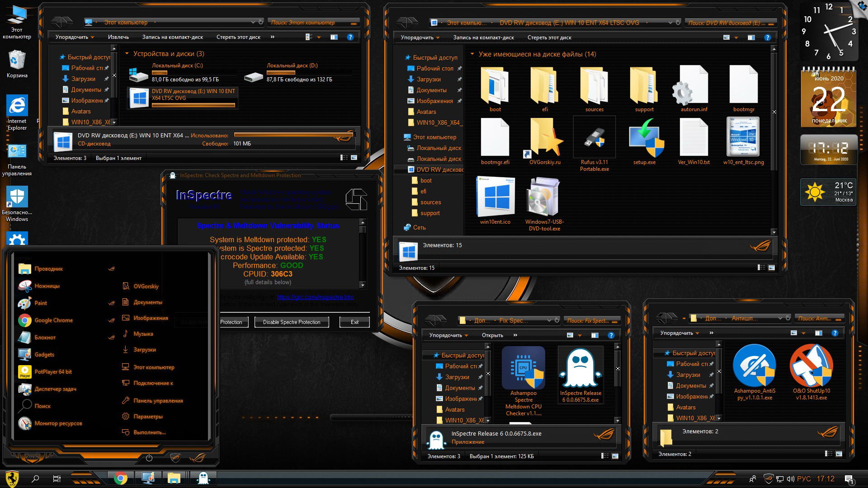Viewport: 868px width, 488px height.
Task: Open help in Этот компьютер window
Action: (350, 37)
